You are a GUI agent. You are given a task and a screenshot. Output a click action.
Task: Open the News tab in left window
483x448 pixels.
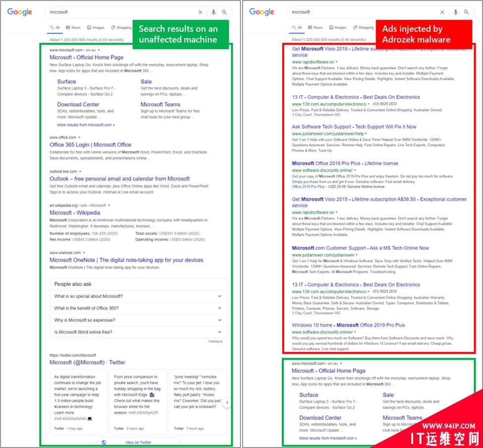73,27
